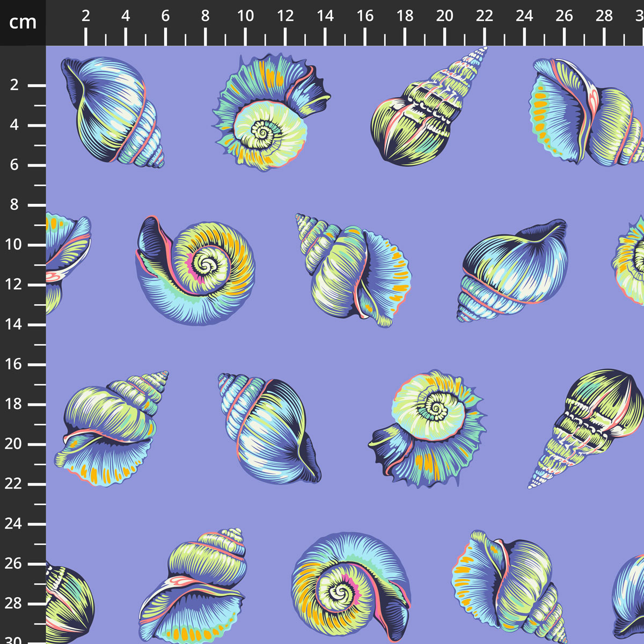Click the number 2 on the horizontal ruler
Viewport: 644px width, 644px height.
pyautogui.click(x=86, y=16)
